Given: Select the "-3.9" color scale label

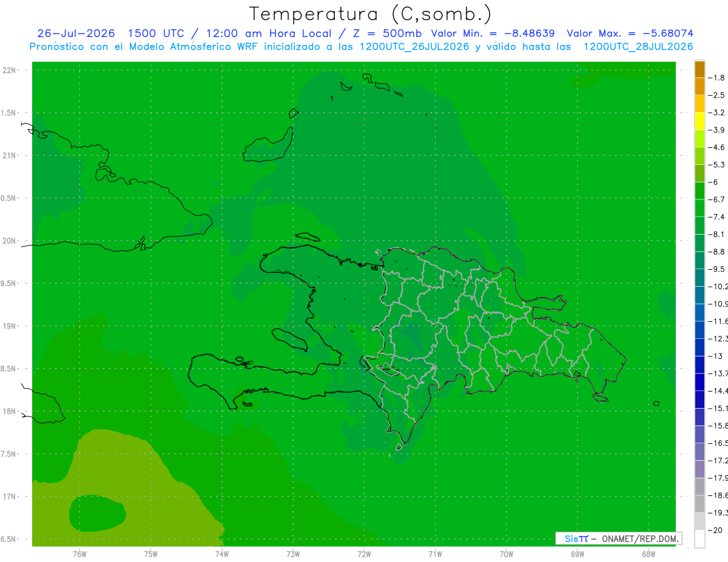Looking at the screenshot, I should (x=716, y=130).
